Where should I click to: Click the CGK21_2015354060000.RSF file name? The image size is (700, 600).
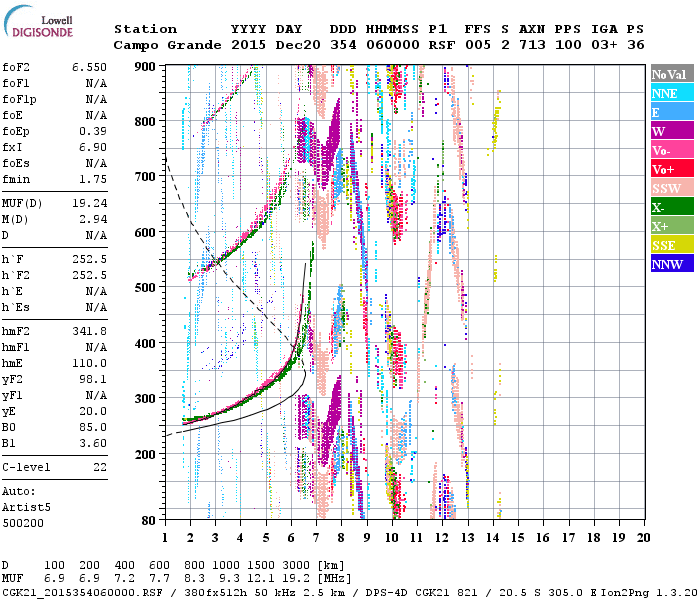(x=83, y=593)
